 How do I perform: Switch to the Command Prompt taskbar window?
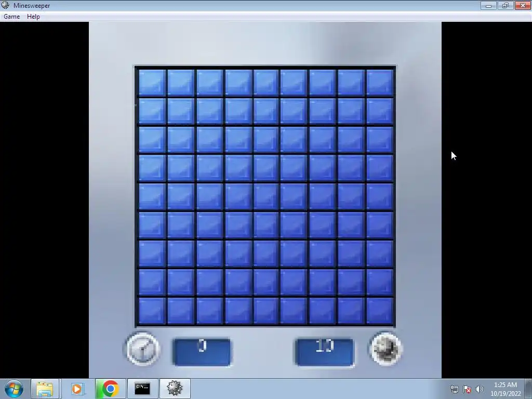coord(142,389)
